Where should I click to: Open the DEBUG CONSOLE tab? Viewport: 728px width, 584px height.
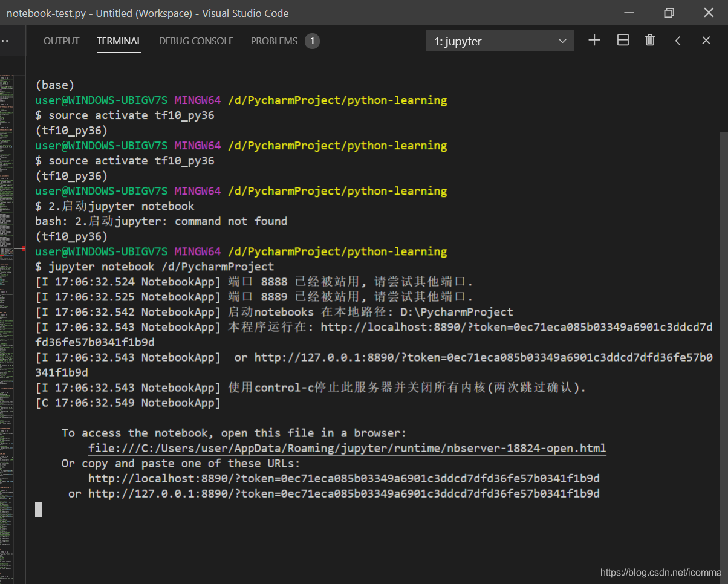(196, 41)
